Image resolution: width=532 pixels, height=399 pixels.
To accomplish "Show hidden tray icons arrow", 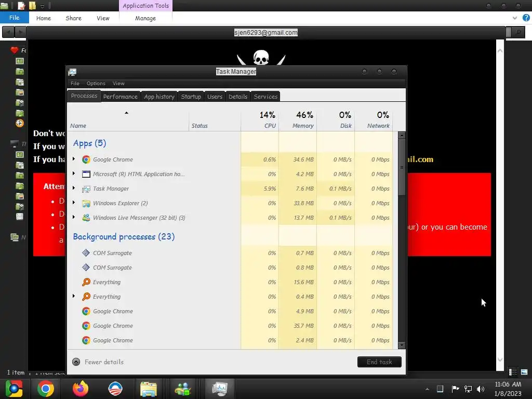I will 427,389.
